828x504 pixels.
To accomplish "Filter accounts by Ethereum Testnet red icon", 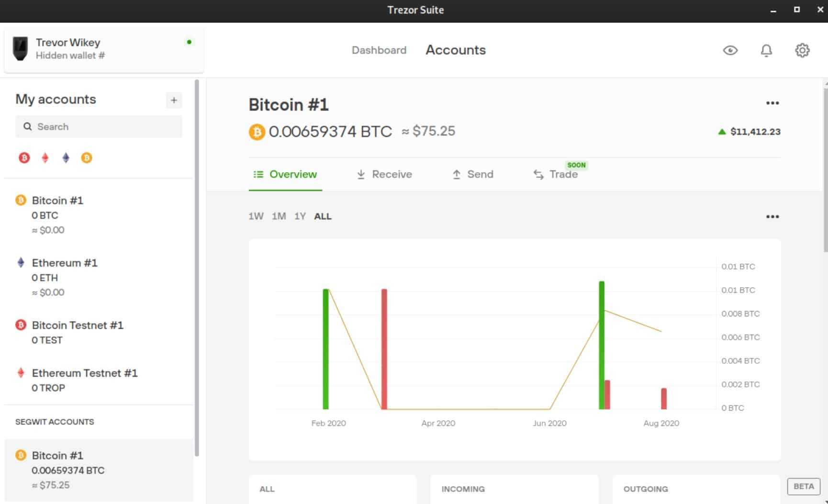I will (45, 157).
